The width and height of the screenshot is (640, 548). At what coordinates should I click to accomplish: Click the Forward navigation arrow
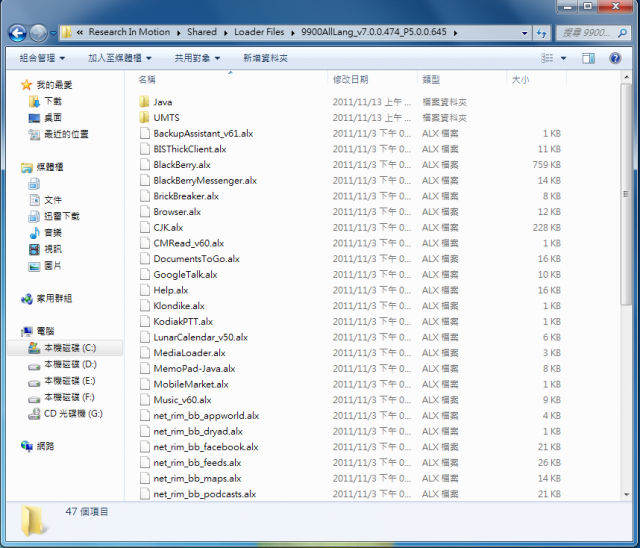[38, 33]
